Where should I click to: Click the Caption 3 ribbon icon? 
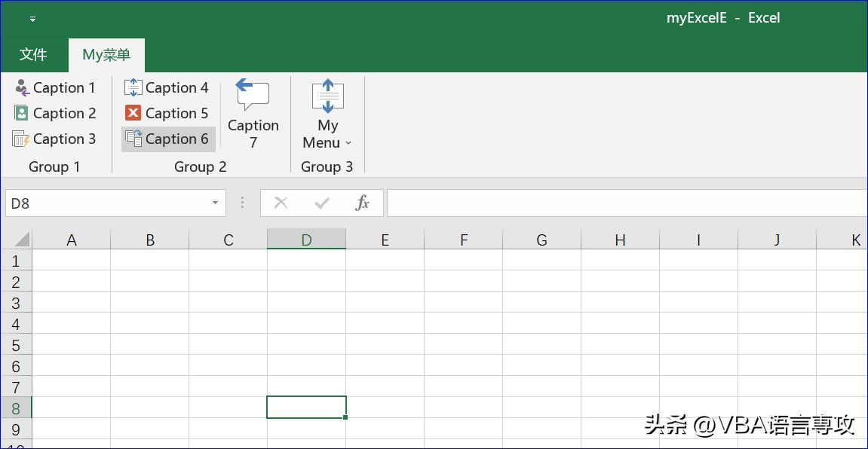pos(21,139)
